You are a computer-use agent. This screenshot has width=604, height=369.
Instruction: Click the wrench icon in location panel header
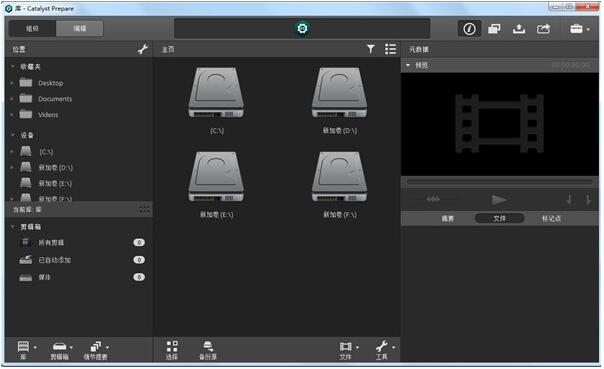[x=143, y=49]
